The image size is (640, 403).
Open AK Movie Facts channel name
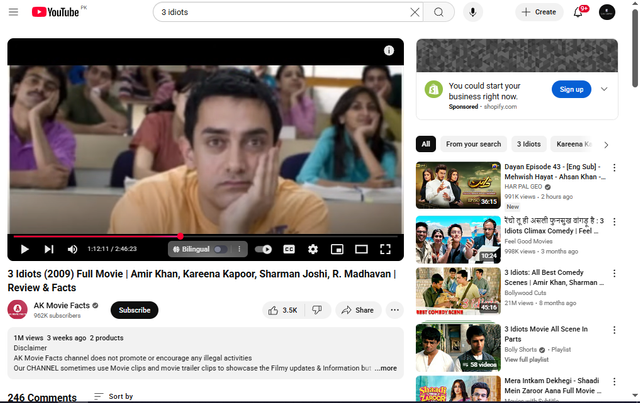[62, 305]
